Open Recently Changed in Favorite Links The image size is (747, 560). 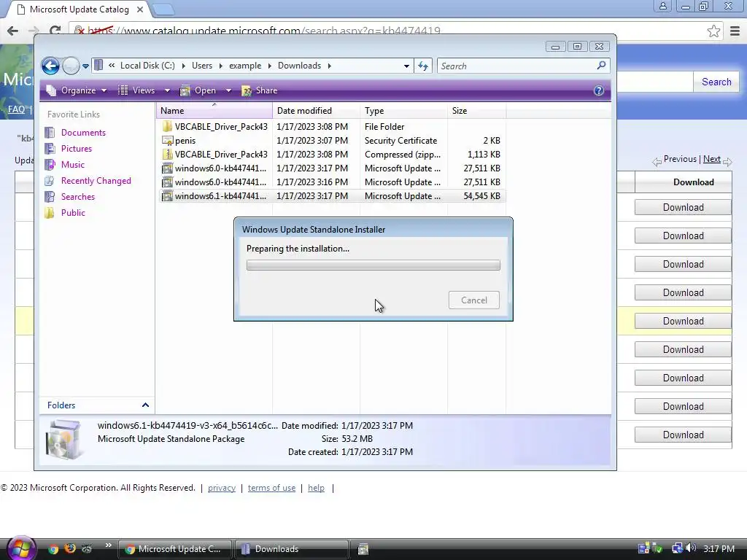tap(96, 181)
